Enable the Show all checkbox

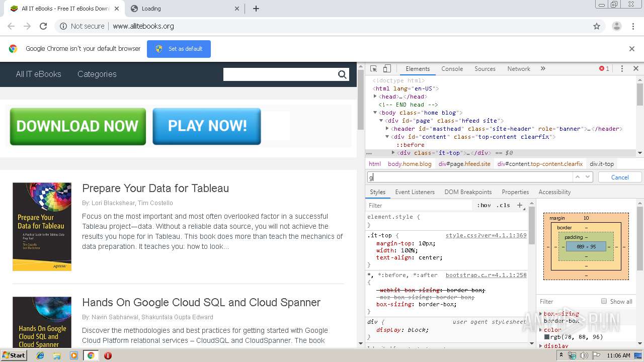pos(604,301)
